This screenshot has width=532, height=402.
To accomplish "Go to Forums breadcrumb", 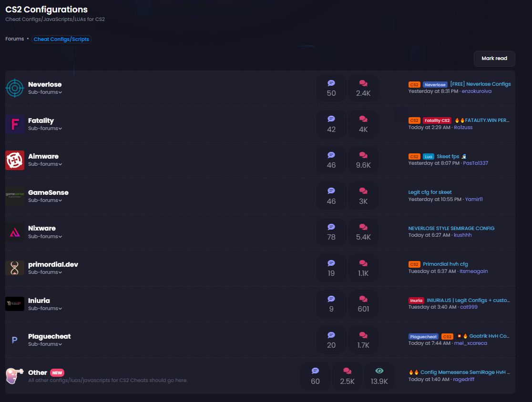I will [x=15, y=39].
